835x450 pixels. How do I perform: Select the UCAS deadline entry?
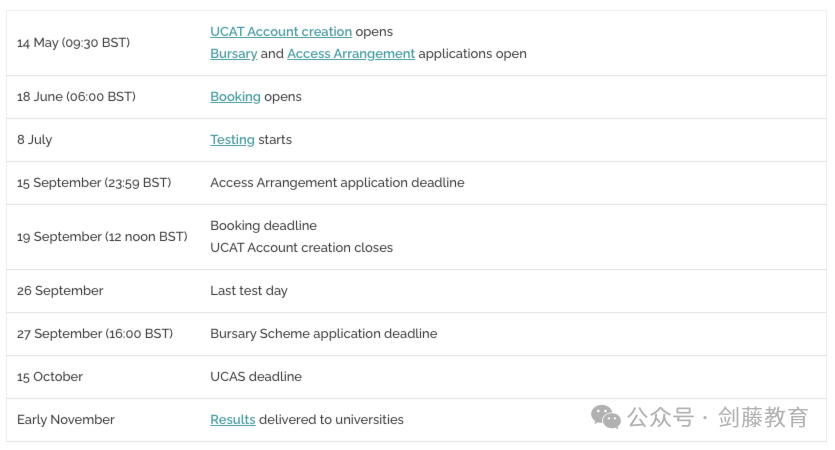256,377
